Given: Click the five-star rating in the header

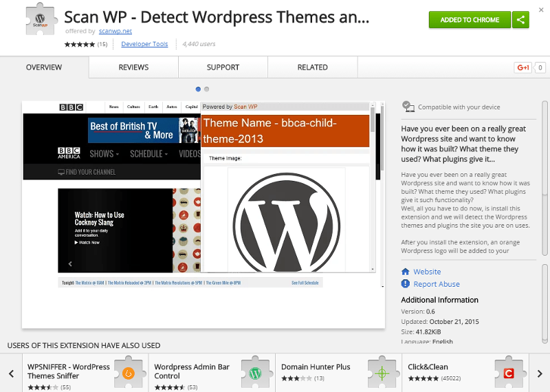Looking at the screenshot, I should coord(80,44).
